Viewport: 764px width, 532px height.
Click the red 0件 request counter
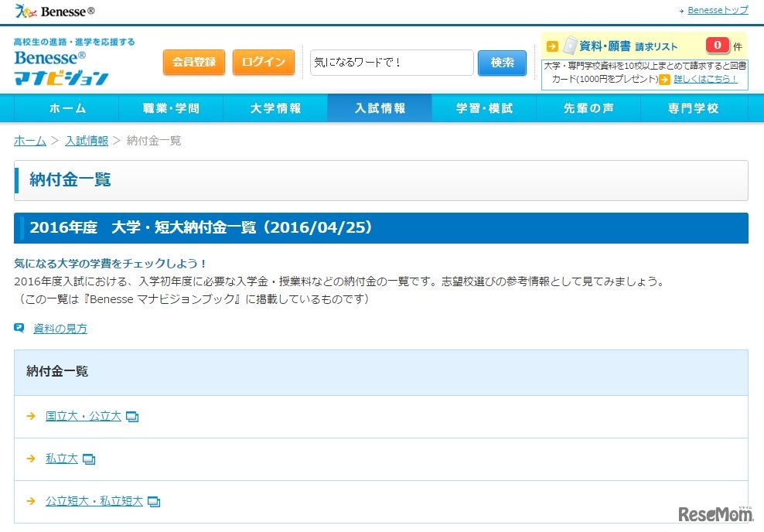pos(718,45)
